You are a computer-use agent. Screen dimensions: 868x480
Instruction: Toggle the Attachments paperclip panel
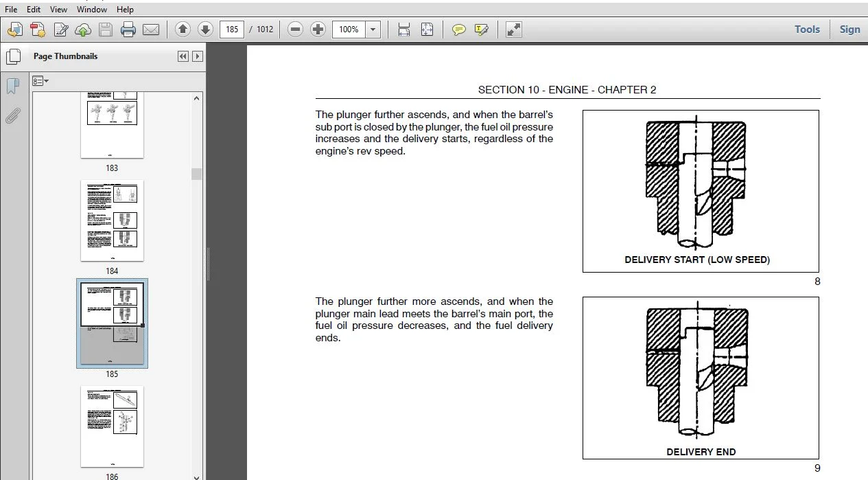click(12, 115)
